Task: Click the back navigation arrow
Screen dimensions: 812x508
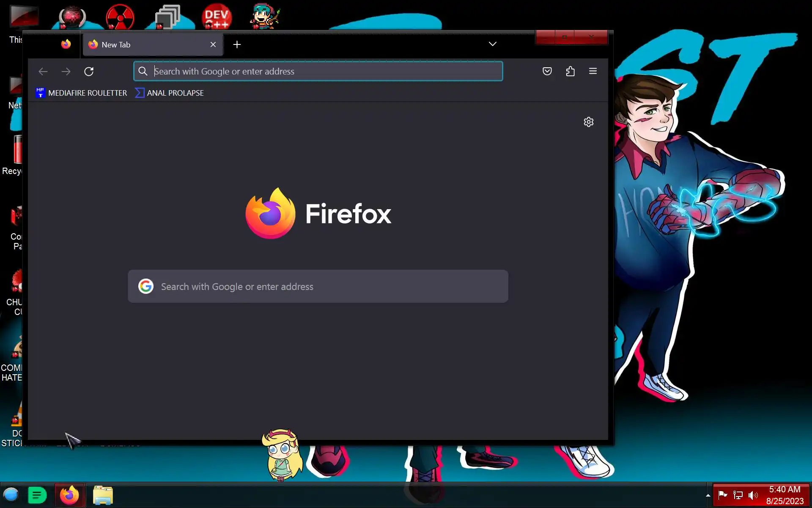Action: pos(43,72)
